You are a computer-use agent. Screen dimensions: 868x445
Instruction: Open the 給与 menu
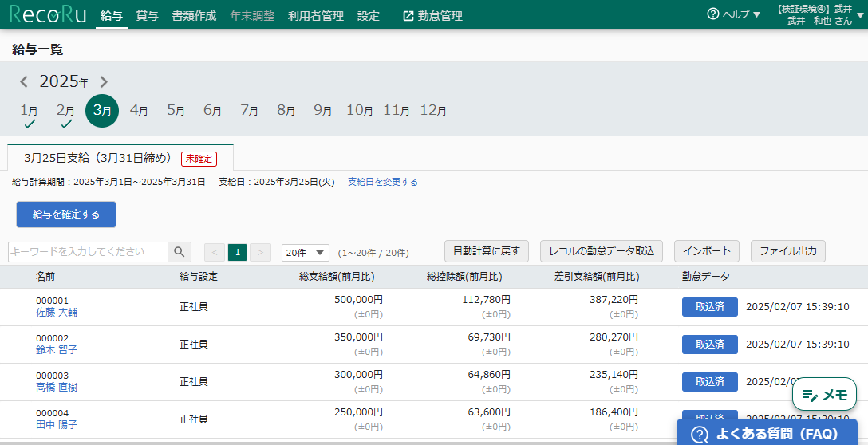111,15
